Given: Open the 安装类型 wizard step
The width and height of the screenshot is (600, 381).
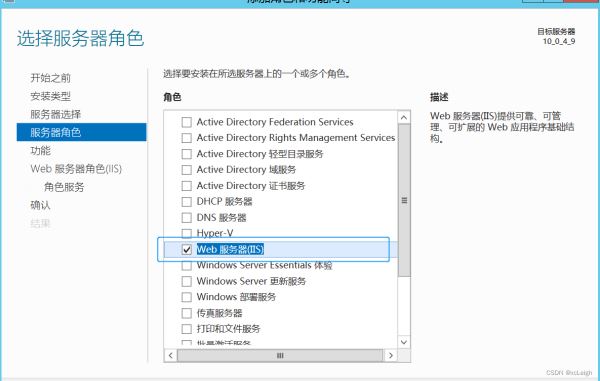Looking at the screenshot, I should (x=51, y=96).
